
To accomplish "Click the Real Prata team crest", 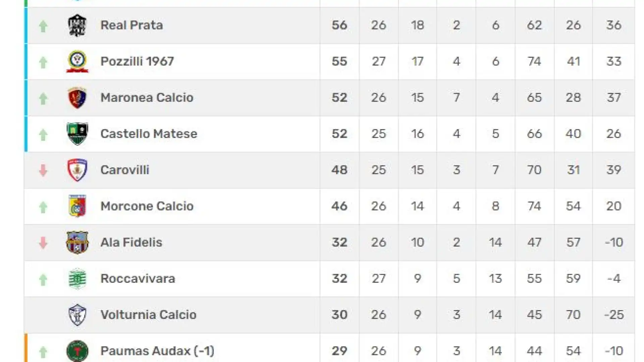I will coord(77,25).
